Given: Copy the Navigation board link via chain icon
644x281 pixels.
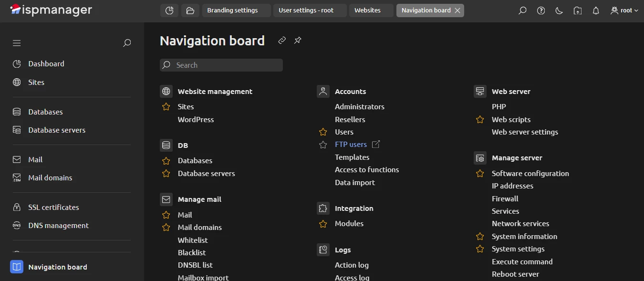Looking at the screenshot, I should pyautogui.click(x=281, y=40).
